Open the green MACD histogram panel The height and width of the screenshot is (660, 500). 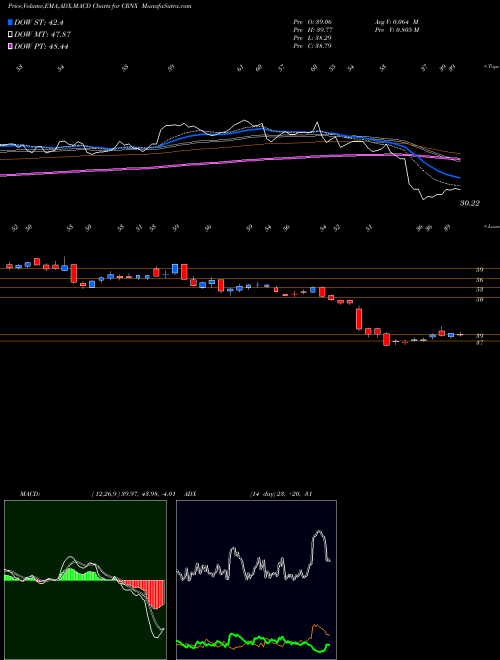coord(85,580)
